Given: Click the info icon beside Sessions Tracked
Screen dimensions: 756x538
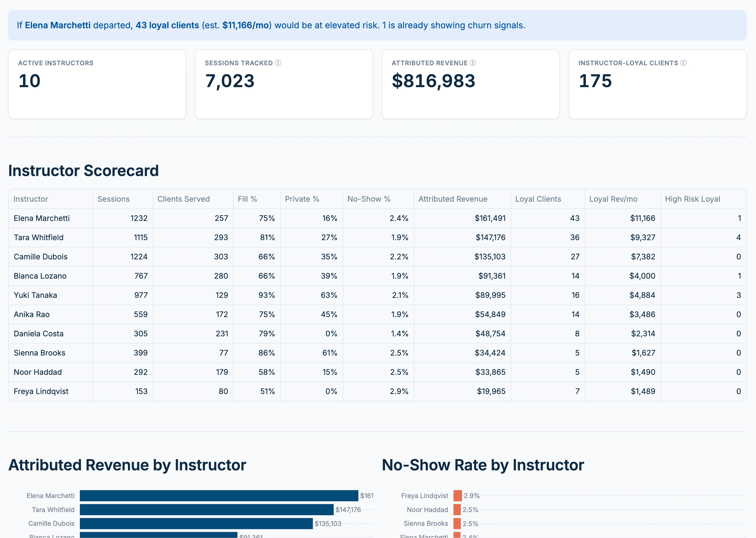Looking at the screenshot, I should (278, 63).
